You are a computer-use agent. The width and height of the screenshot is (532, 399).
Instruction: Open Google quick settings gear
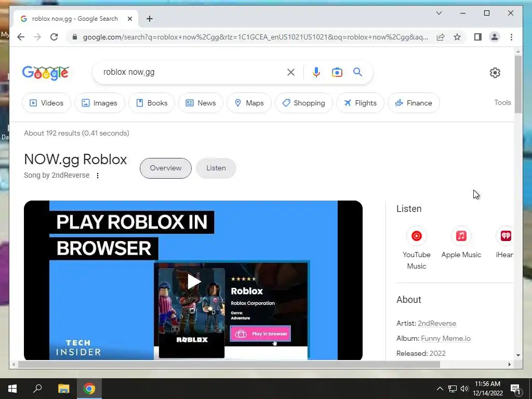[x=495, y=73]
